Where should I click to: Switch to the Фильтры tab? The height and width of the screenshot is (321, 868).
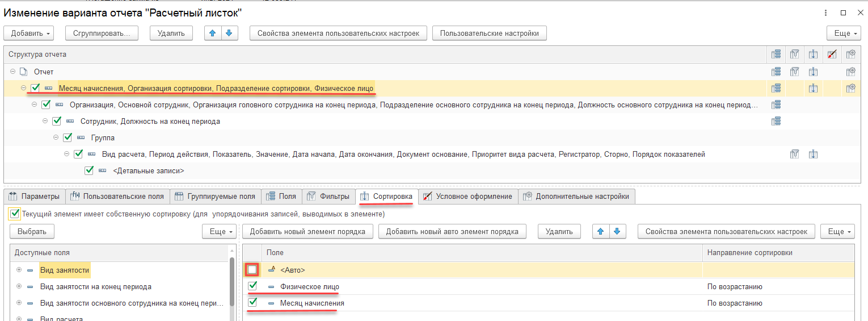coord(328,197)
